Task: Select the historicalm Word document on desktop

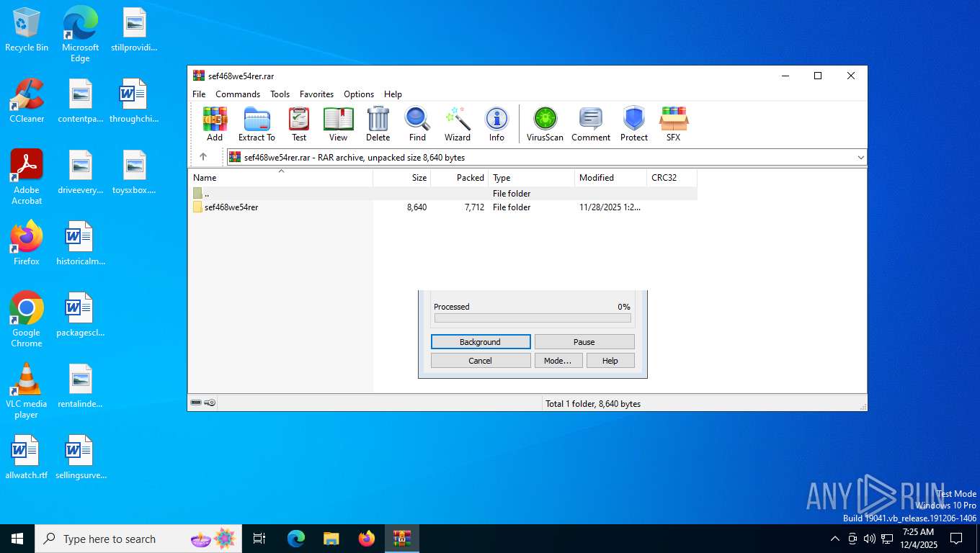Action: coord(80,243)
